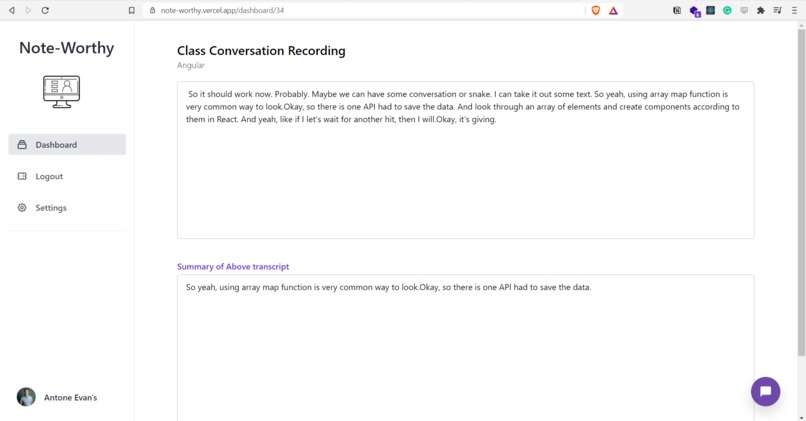Open the Notion web clipper extension

pos(677,10)
